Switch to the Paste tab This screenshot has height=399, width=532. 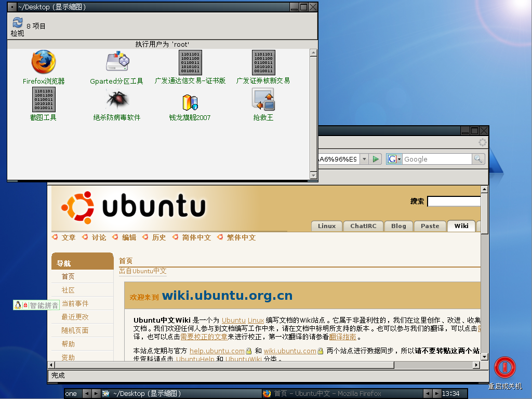pyautogui.click(x=430, y=226)
